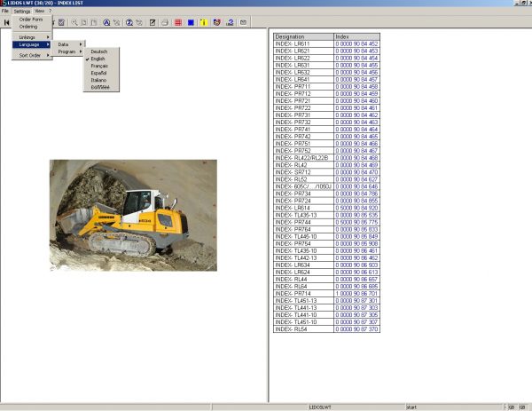Click the envelope mail icon in the toolbar
The width and height of the screenshot is (532, 411).
coord(243,21)
